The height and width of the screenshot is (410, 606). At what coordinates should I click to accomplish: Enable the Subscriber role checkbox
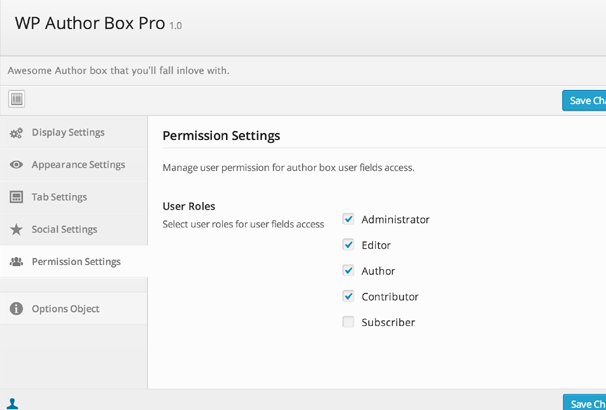click(x=348, y=322)
